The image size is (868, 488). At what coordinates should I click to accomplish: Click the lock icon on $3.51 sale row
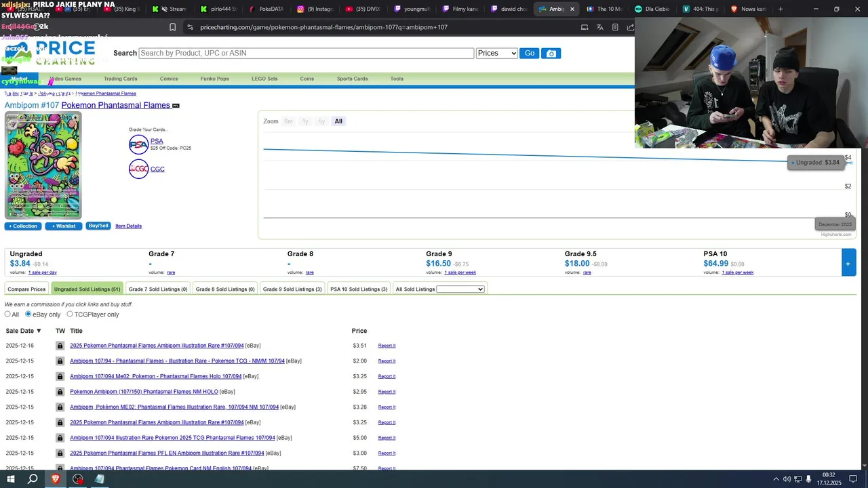tap(60, 346)
